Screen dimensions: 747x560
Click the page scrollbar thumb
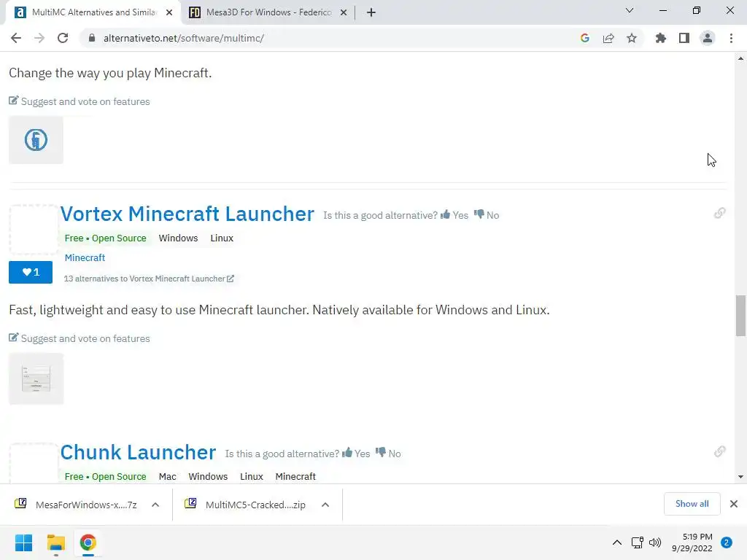tap(741, 315)
